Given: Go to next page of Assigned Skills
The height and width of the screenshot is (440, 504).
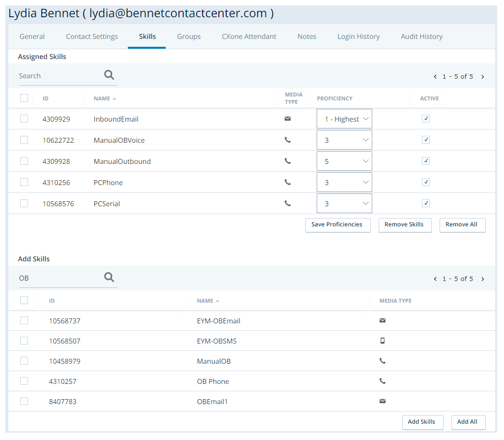Looking at the screenshot, I should (x=483, y=77).
